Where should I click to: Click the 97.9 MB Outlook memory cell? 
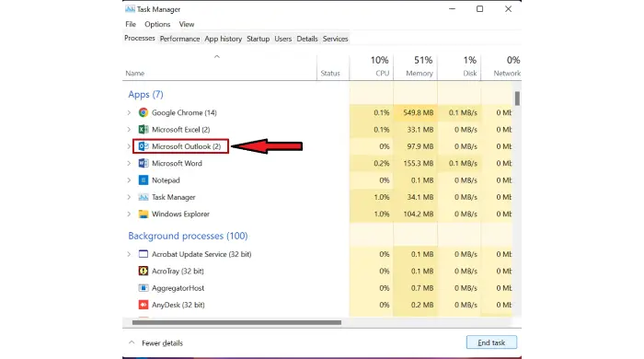click(415, 146)
